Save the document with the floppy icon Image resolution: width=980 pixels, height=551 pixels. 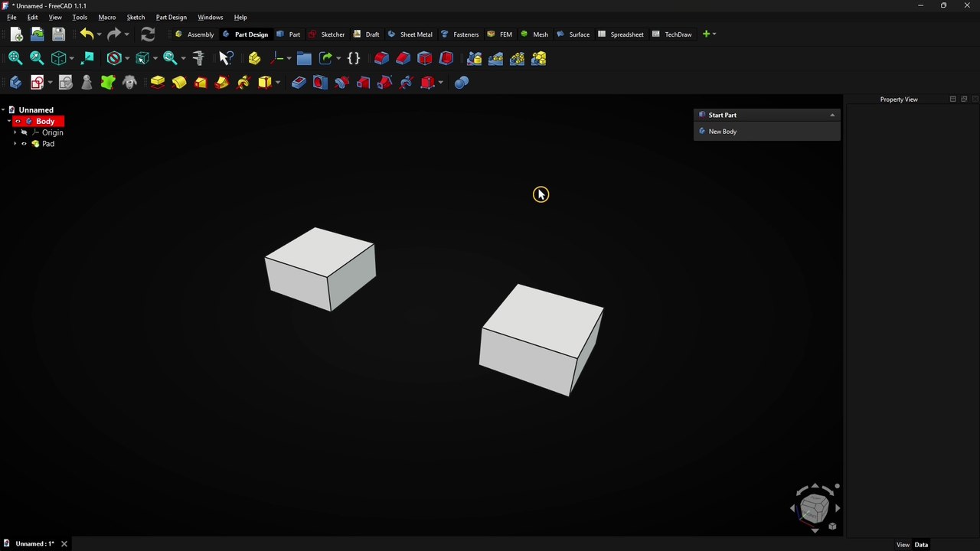(x=58, y=34)
